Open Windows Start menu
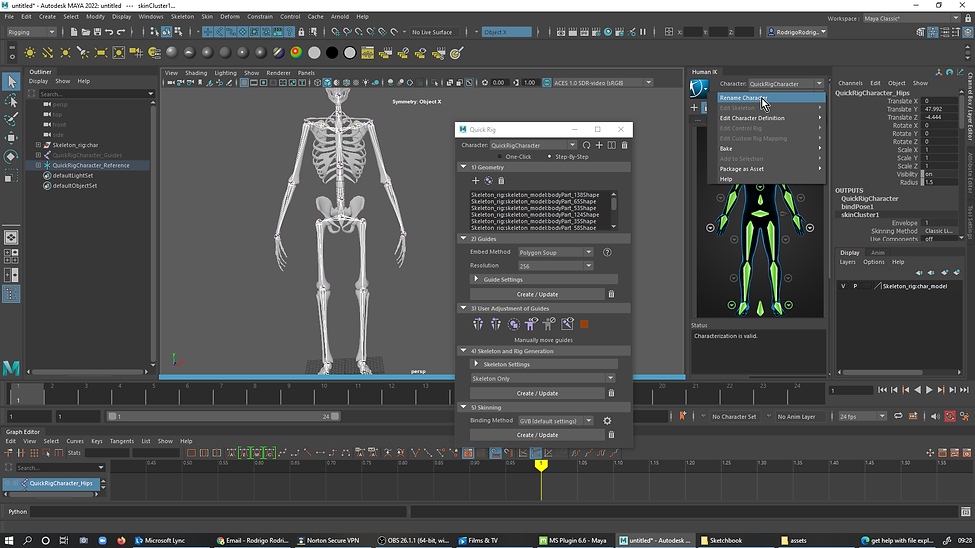This screenshot has width=975, height=548. pyautogui.click(x=9, y=541)
